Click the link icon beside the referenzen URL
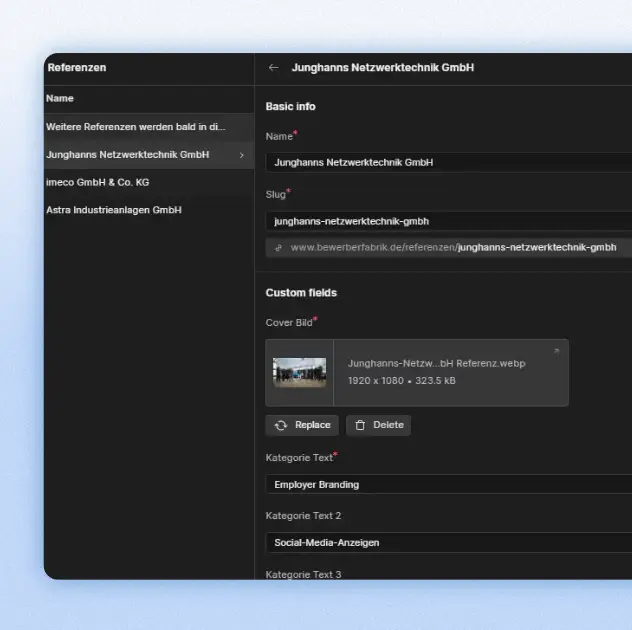This screenshot has height=630, width=632. [278, 248]
